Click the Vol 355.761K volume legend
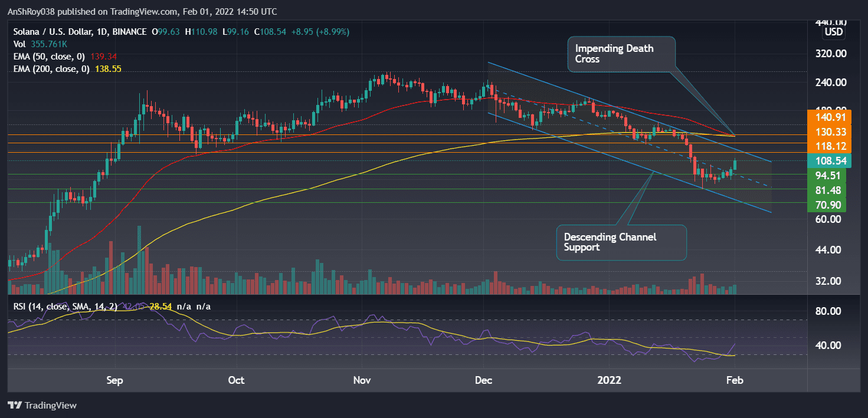Viewport: 868px width, 418px height. [x=39, y=43]
